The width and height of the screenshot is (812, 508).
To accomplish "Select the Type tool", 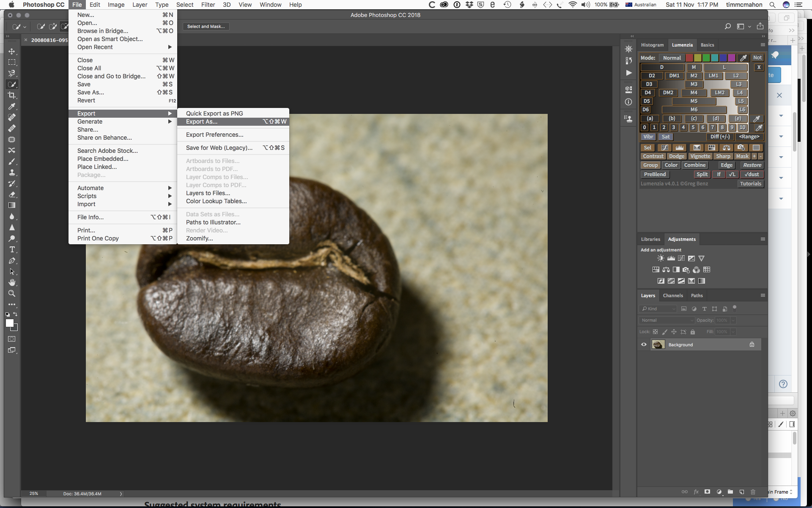I will click(x=12, y=249).
